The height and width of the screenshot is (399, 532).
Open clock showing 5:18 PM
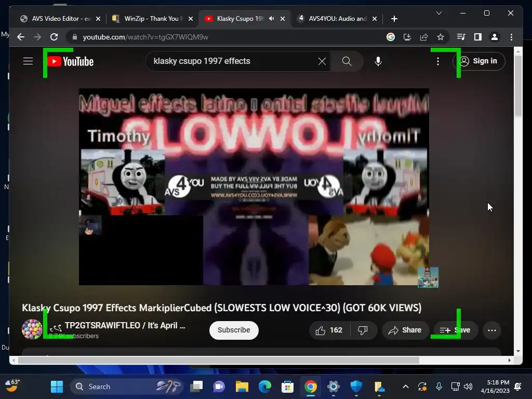(495, 387)
